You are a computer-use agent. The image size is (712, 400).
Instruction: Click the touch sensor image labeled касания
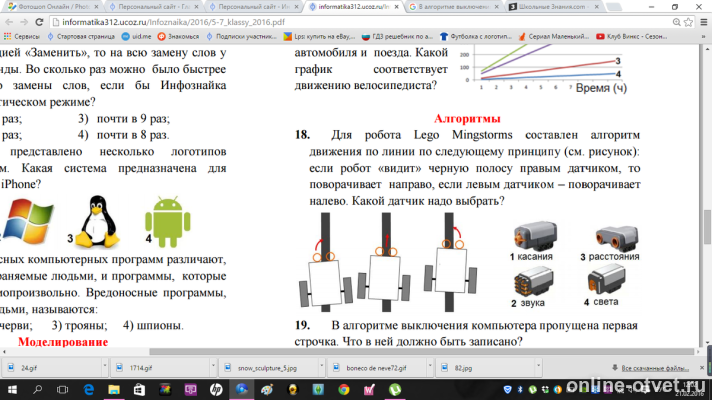point(536,235)
